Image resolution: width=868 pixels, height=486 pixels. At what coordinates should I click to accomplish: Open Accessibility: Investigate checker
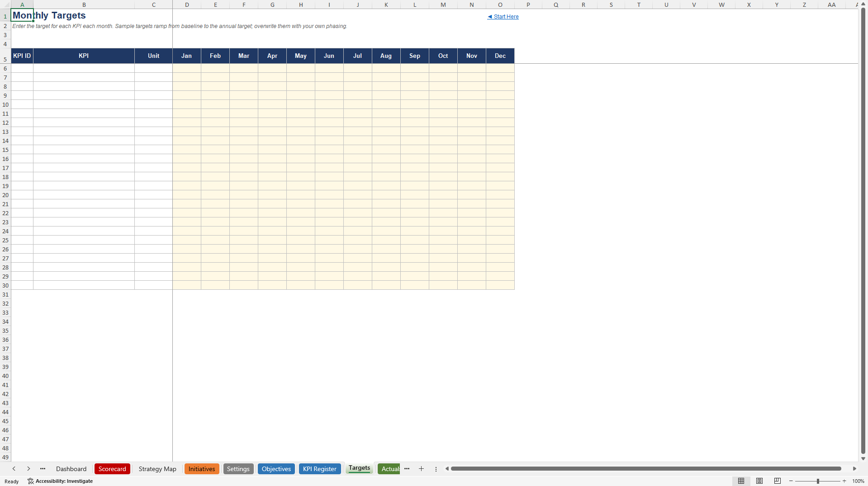[x=60, y=481]
